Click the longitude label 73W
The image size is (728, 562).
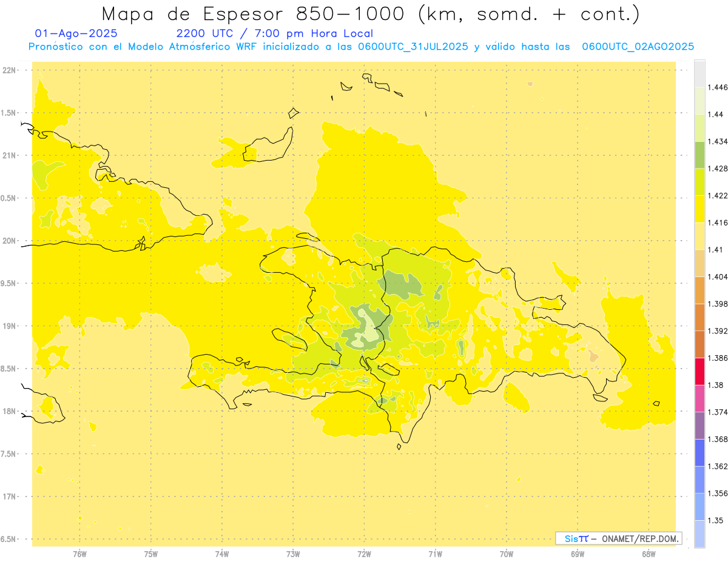(x=293, y=554)
